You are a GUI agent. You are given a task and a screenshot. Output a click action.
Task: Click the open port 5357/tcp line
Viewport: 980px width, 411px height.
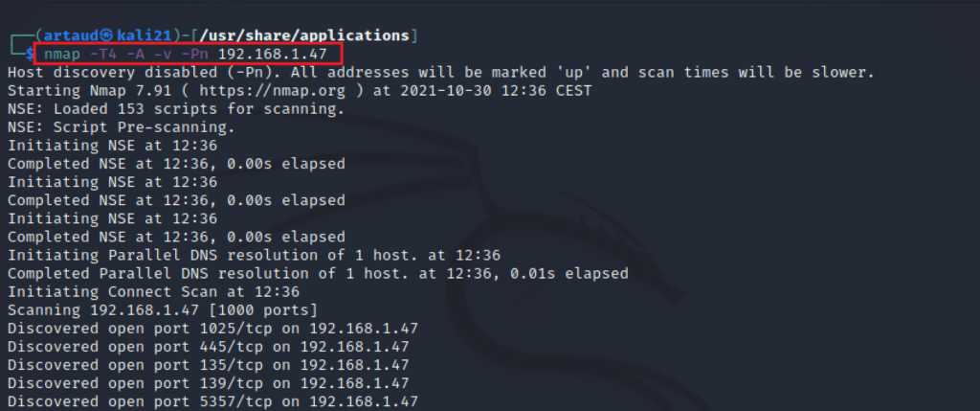212,401
